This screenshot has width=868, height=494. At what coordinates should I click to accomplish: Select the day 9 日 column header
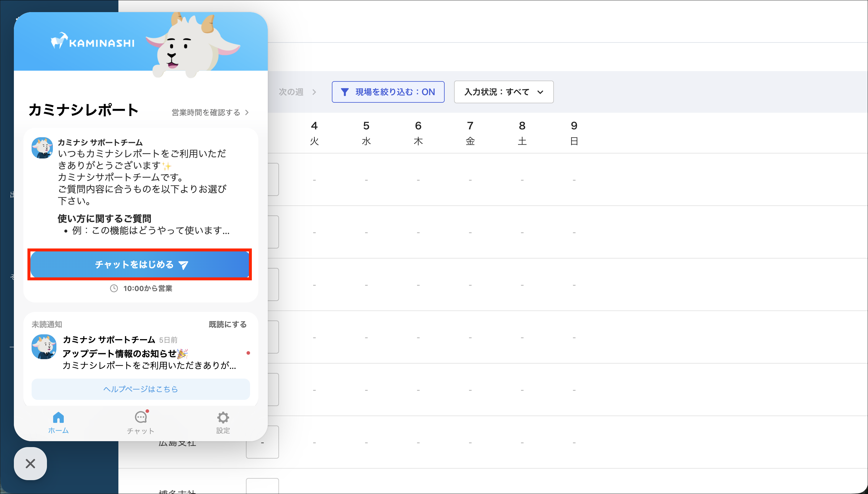[574, 133]
